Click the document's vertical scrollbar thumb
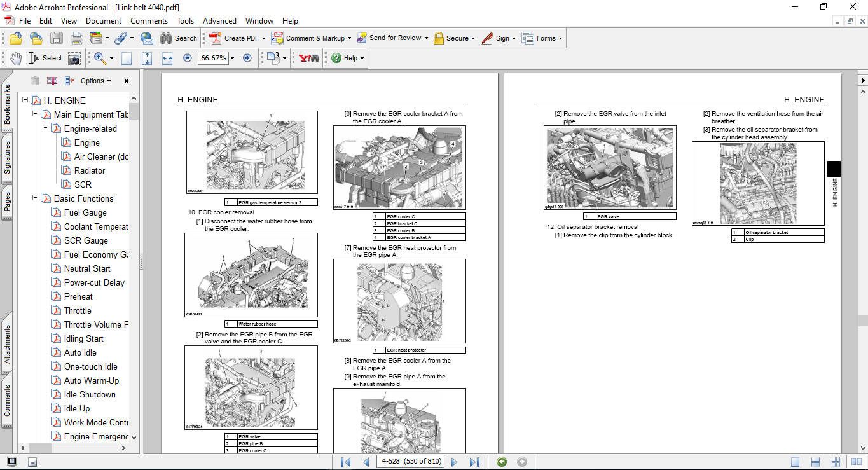Screen dimensions: 868x470 862,321
